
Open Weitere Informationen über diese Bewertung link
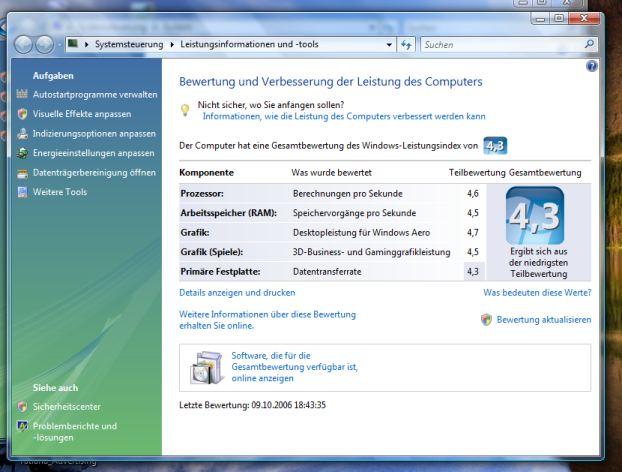pyautogui.click(x=267, y=320)
